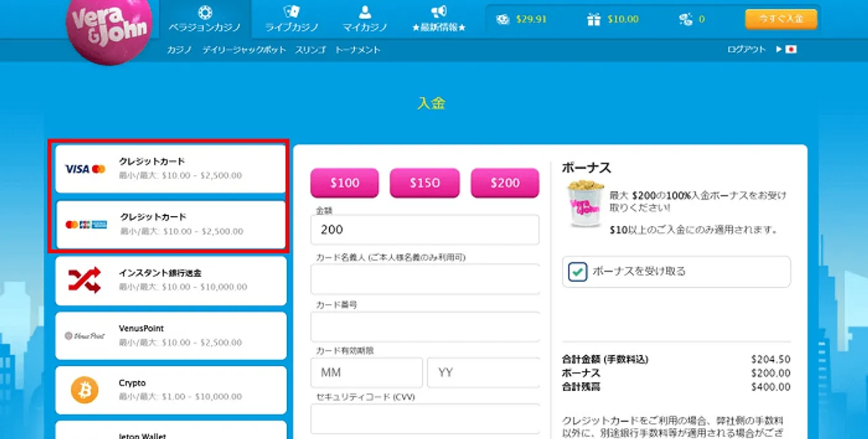Click the セキュリティコード (CVV) field
Image resolution: width=868 pixels, height=439 pixels.
click(x=425, y=419)
